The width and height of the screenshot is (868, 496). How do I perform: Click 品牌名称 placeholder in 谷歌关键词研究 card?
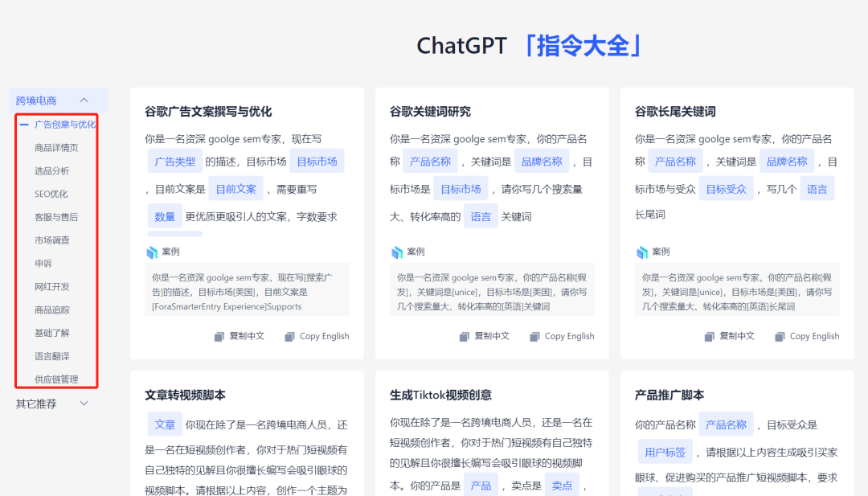pyautogui.click(x=541, y=162)
